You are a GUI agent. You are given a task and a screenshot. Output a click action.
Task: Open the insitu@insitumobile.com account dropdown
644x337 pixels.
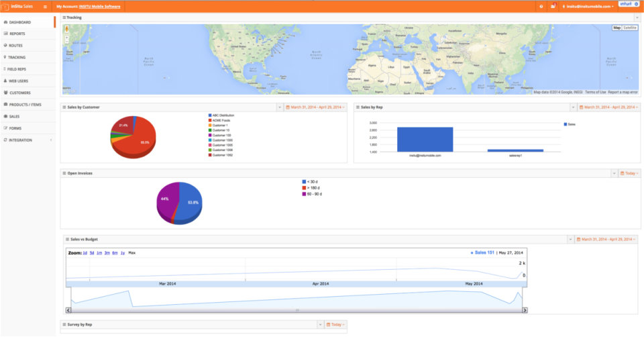pos(588,7)
